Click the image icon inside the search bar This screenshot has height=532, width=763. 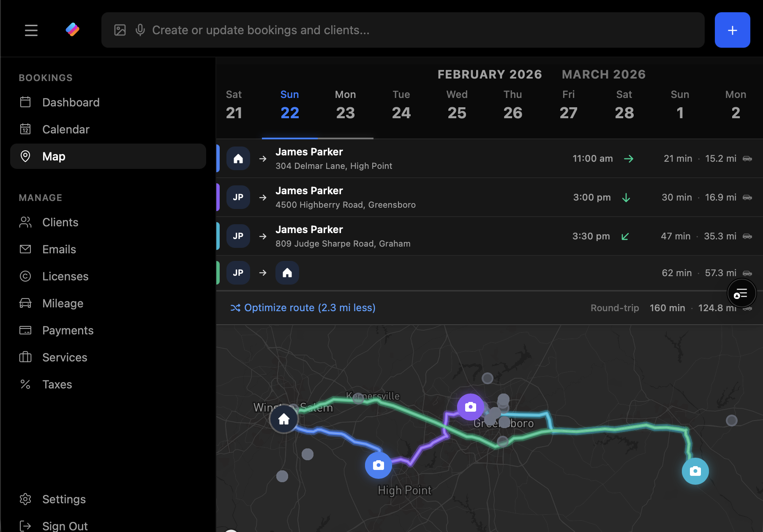120,30
